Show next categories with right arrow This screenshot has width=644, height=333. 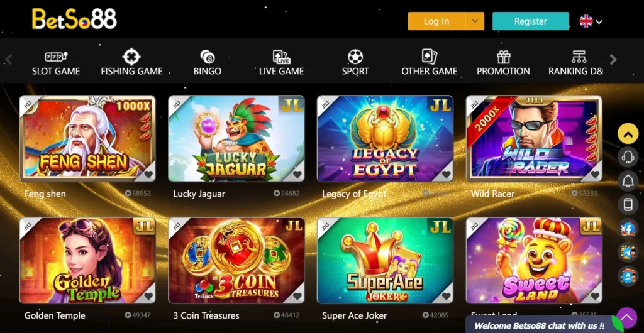(x=613, y=60)
